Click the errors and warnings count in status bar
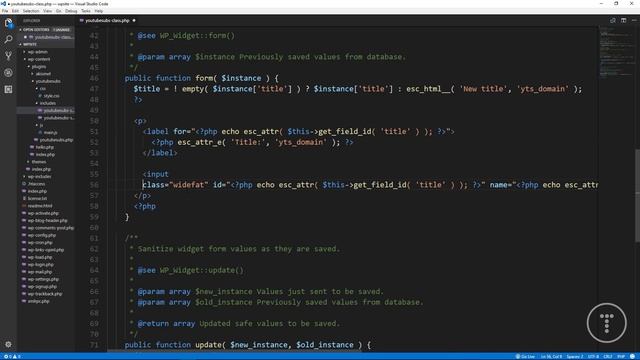 pos(12,356)
